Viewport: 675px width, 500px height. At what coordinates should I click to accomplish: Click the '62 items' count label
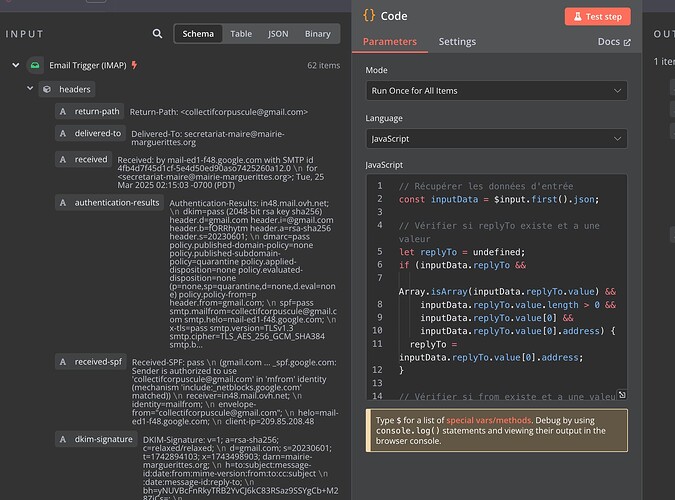click(323, 65)
